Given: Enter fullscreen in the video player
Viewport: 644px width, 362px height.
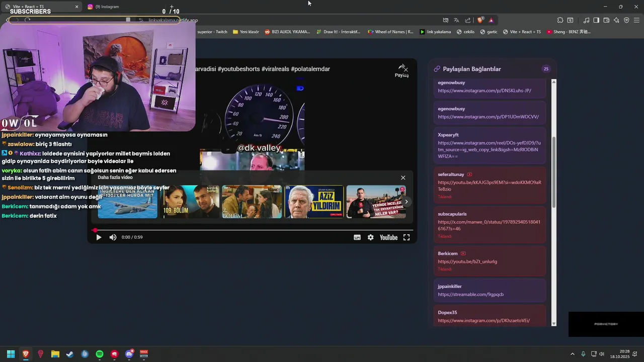Looking at the screenshot, I should 407,237.
